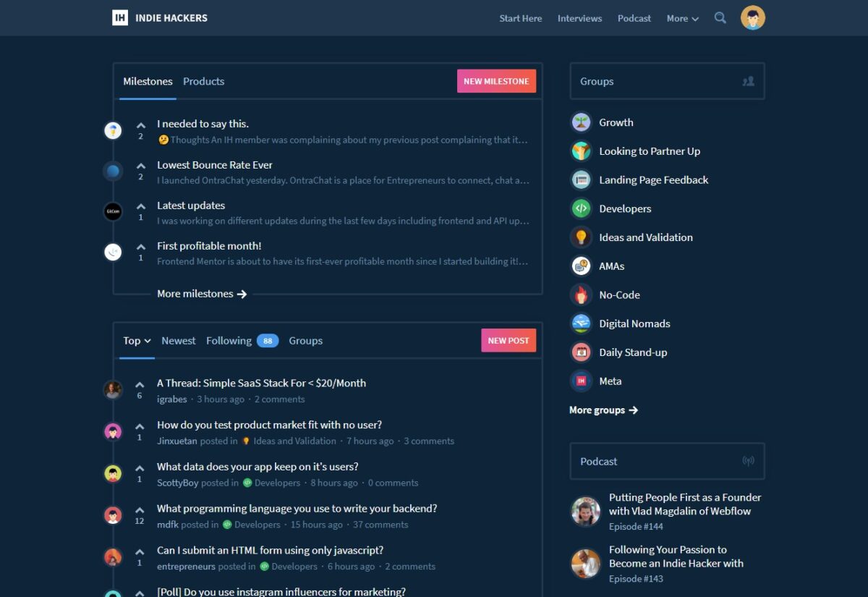Select the Growth group sprout icon

(580, 122)
